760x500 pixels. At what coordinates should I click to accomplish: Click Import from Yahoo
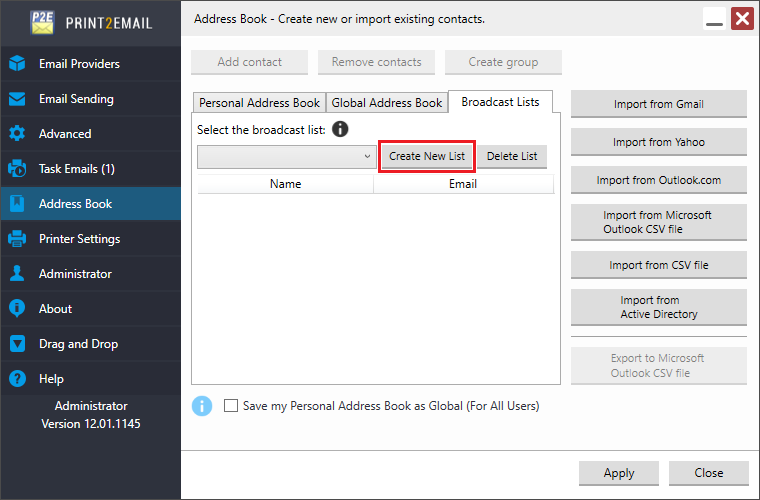tap(659, 142)
